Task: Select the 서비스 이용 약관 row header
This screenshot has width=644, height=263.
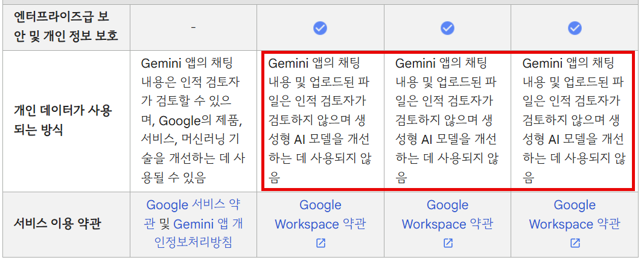Action: [x=57, y=224]
